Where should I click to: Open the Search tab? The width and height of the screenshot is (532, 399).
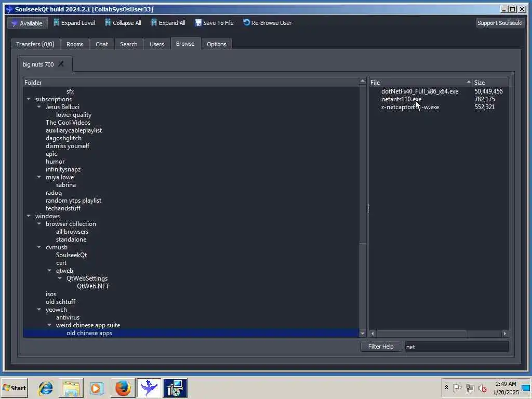[x=129, y=44]
